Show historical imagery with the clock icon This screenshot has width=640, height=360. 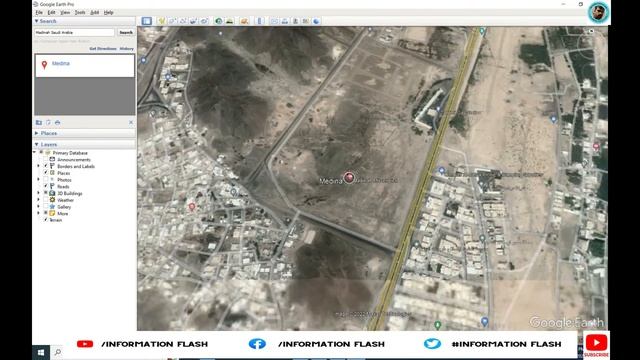click(219, 21)
